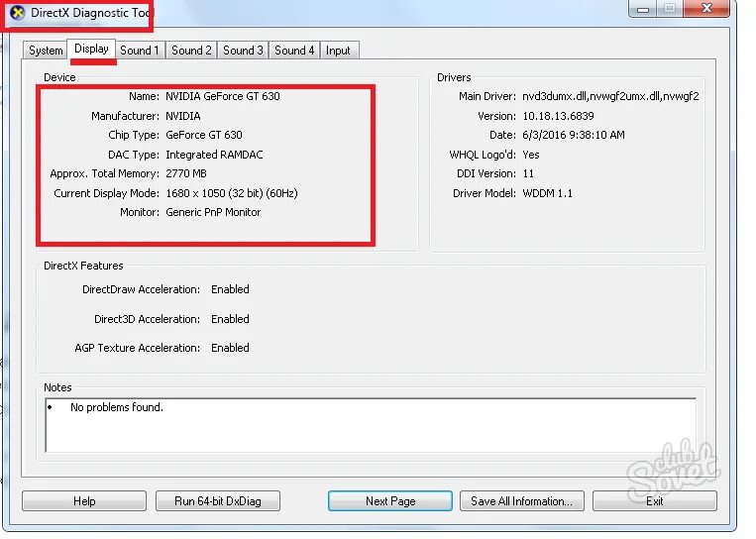
Task: Click AGP Texture Acceleration 'Enabled' value
Action: pos(231,348)
